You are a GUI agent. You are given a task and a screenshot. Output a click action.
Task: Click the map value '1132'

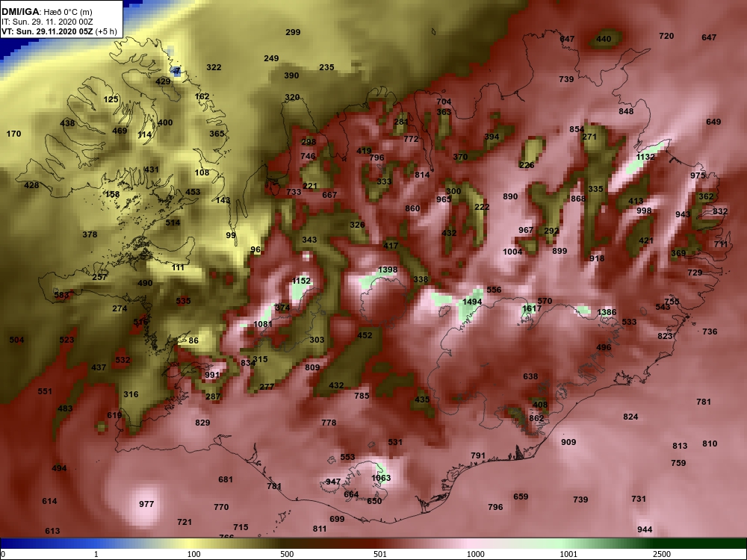click(645, 157)
